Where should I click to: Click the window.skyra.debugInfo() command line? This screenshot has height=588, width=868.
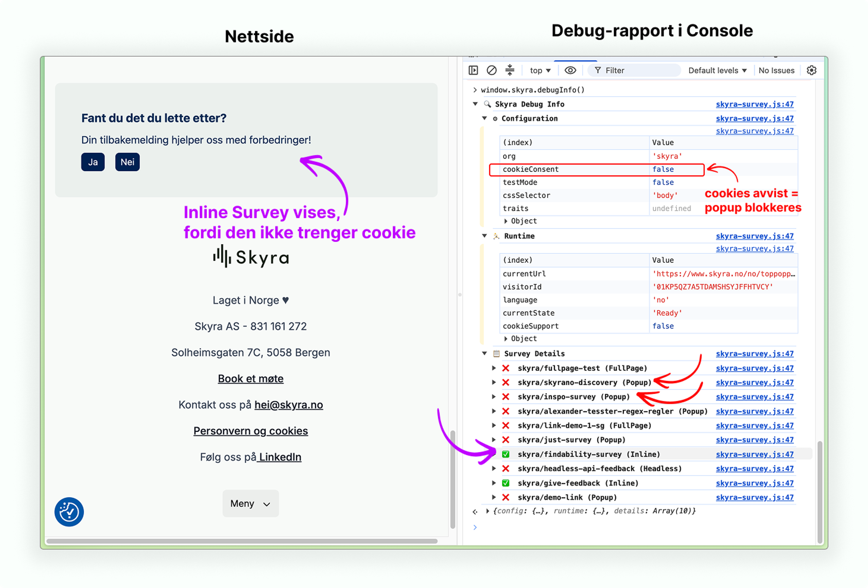pyautogui.click(x=532, y=89)
